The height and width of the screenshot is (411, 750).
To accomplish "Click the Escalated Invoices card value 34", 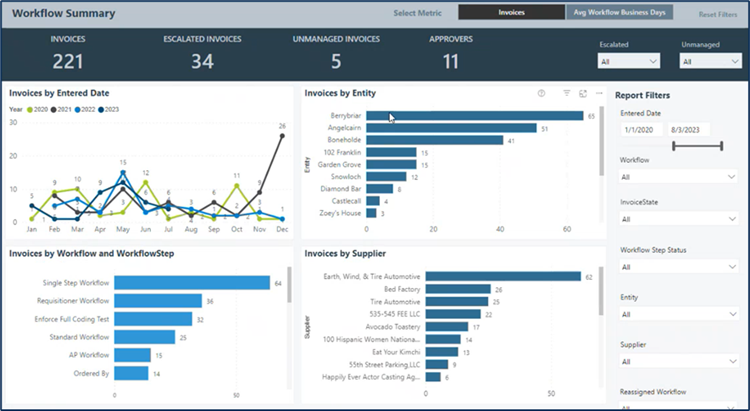I will [x=202, y=61].
